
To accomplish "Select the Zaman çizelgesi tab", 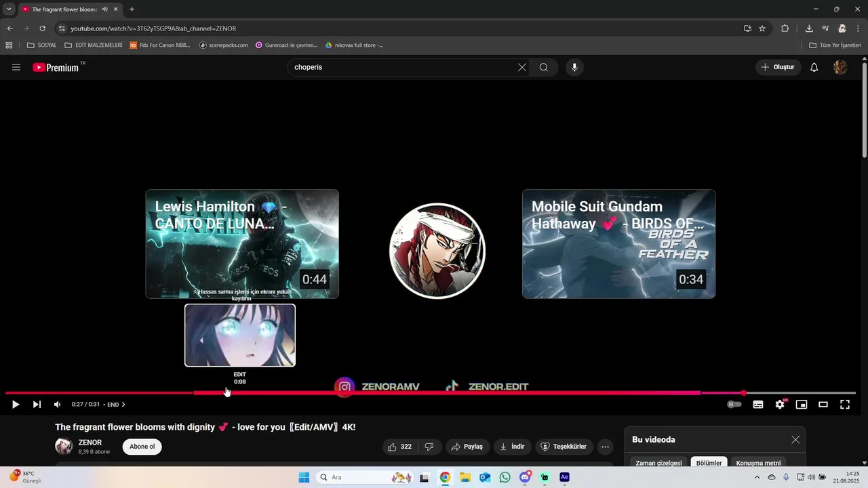I will 658,463.
